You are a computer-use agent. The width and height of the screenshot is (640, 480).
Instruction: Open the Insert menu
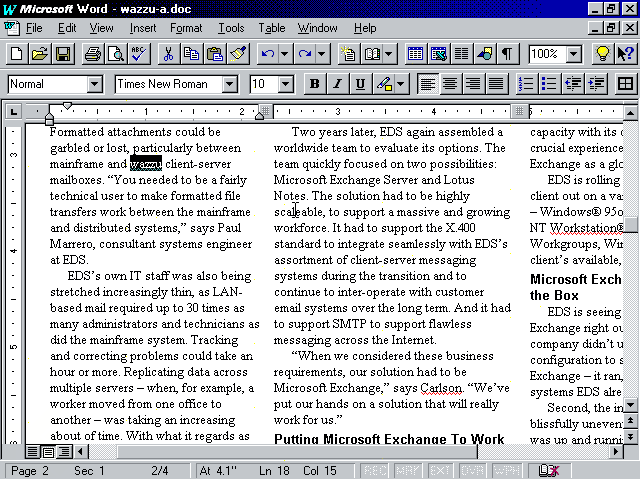[x=143, y=28]
